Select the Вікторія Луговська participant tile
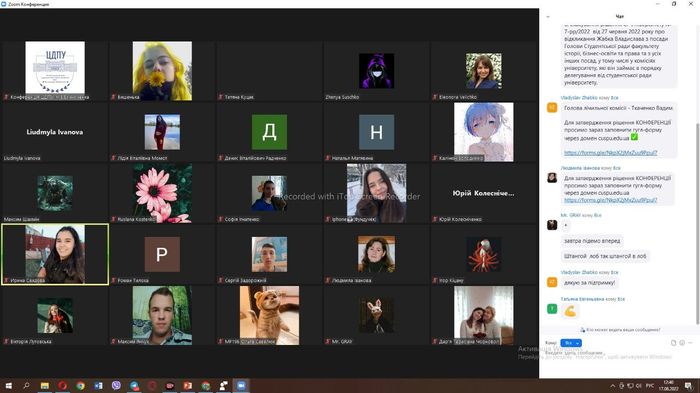Viewport: 700px width, 393px height. pyautogui.click(x=55, y=315)
